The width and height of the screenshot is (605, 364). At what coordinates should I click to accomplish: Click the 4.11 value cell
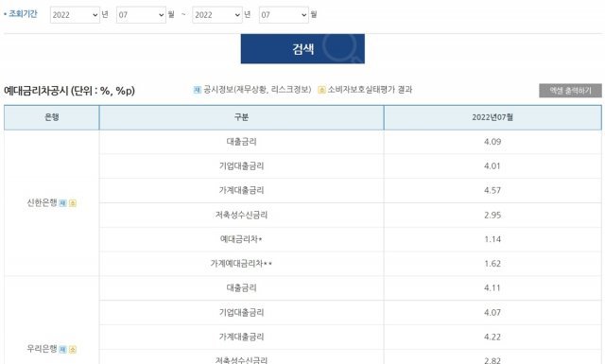click(x=493, y=288)
